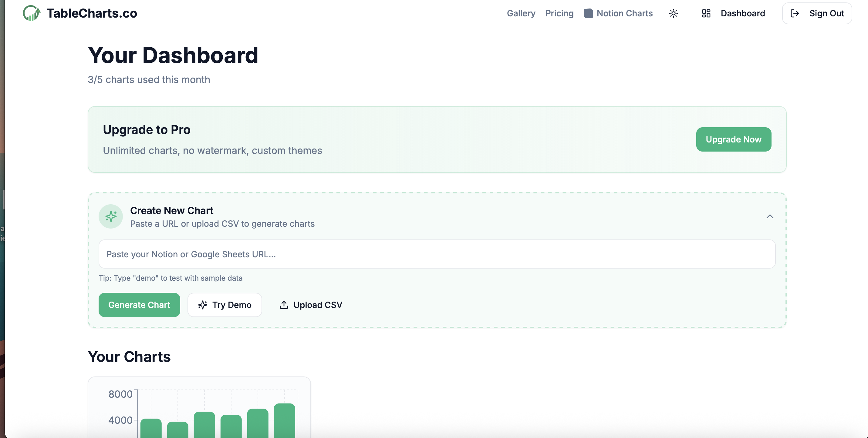The height and width of the screenshot is (438, 868).
Task: Click the sign-out arrow icon
Action: pyautogui.click(x=795, y=13)
